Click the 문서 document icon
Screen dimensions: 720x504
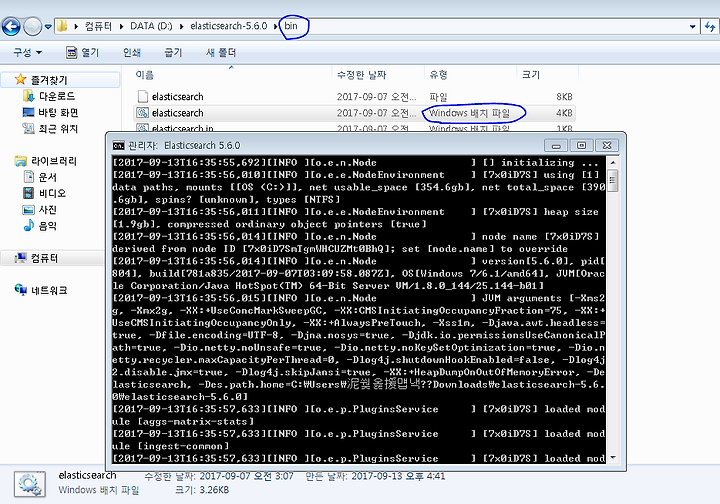tap(28, 177)
